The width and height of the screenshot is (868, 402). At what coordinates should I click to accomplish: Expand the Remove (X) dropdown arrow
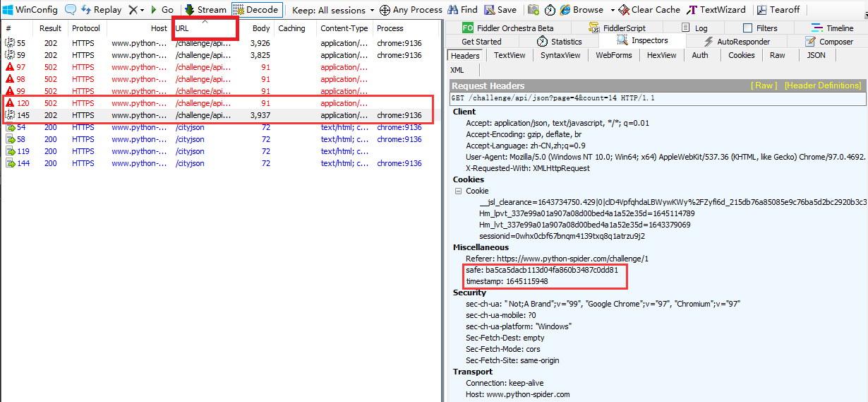[142, 10]
